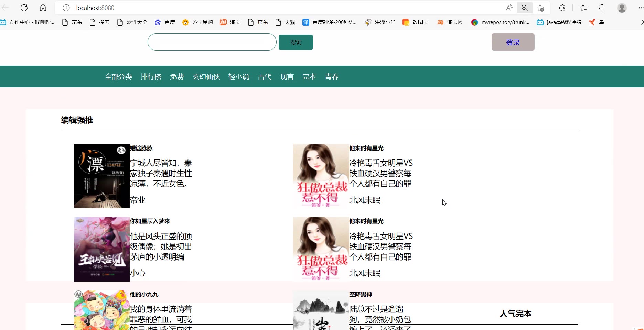Open the 苏宁易购 bookmark
Screen dimensions: 644x330
click(x=198, y=22)
